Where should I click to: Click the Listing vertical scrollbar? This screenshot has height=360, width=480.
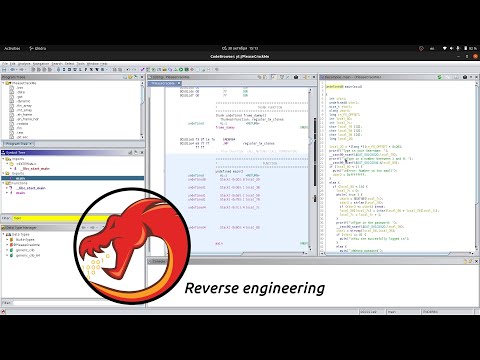coord(310,168)
